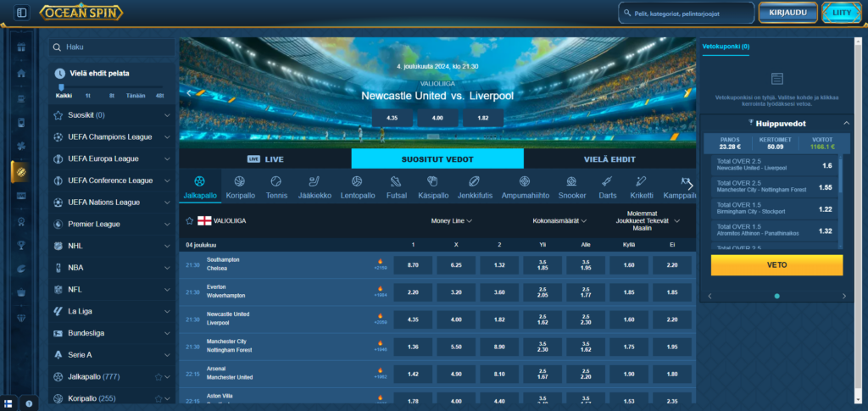
Task: Focus the Haku search field
Action: click(112, 47)
